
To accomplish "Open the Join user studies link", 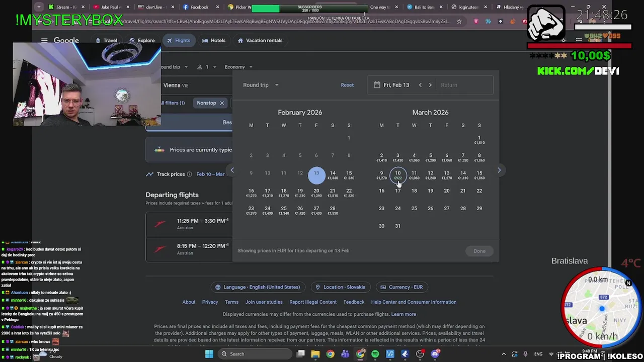I will click(x=264, y=302).
